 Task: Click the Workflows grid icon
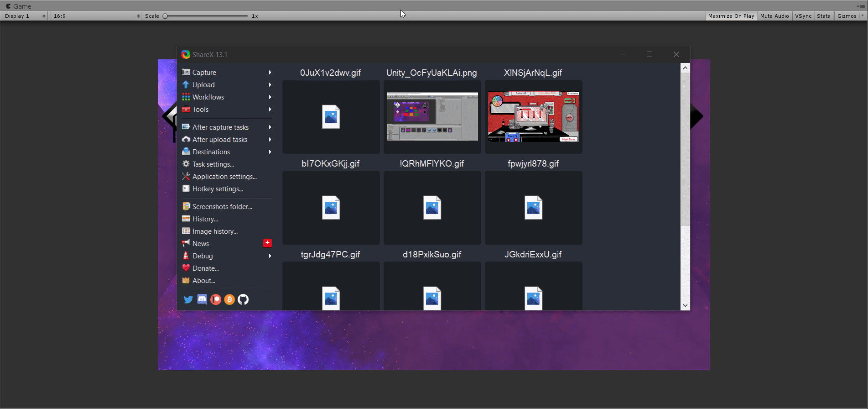tap(186, 97)
